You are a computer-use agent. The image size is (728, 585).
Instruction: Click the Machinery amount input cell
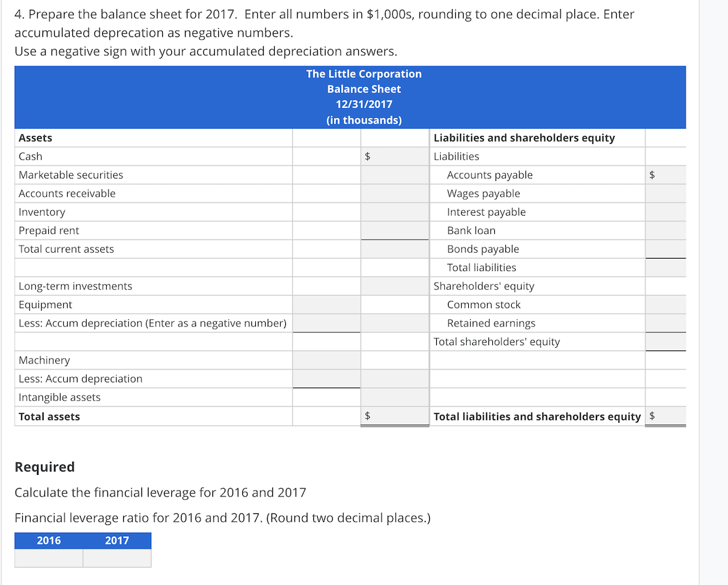[326, 360]
